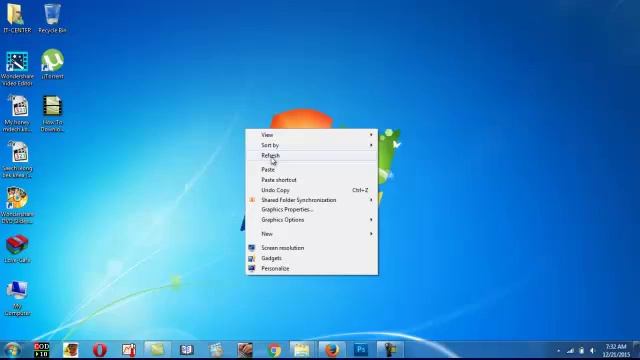Click the Google Chrome taskbar icon
Screen dimensions: 640x360
coord(274,350)
